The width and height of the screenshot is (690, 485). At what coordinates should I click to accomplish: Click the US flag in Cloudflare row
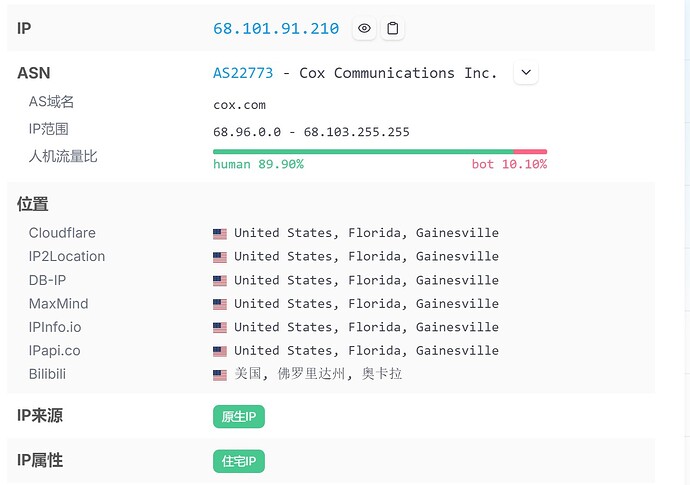[220, 234]
